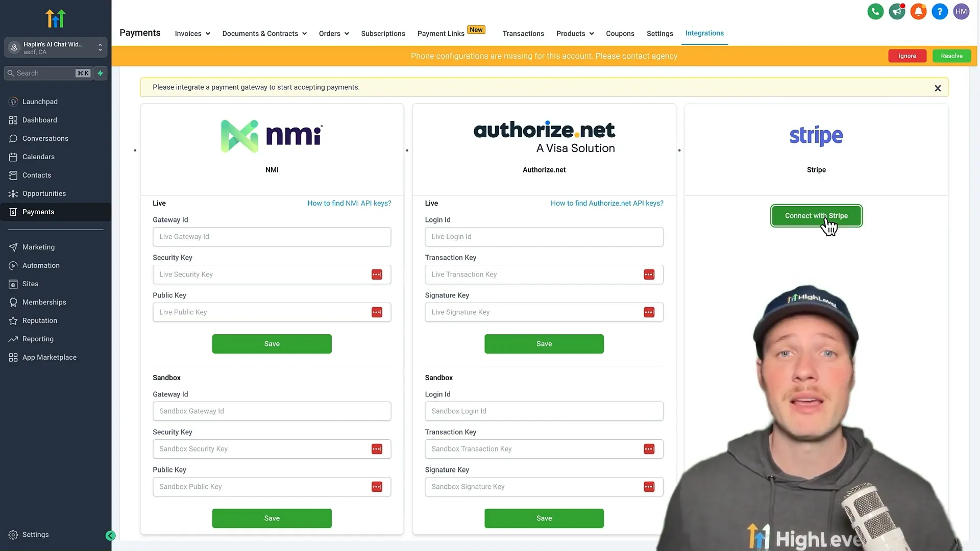Save NMI Sandbox credentials
This screenshot has width=980, height=551.
[x=272, y=518]
